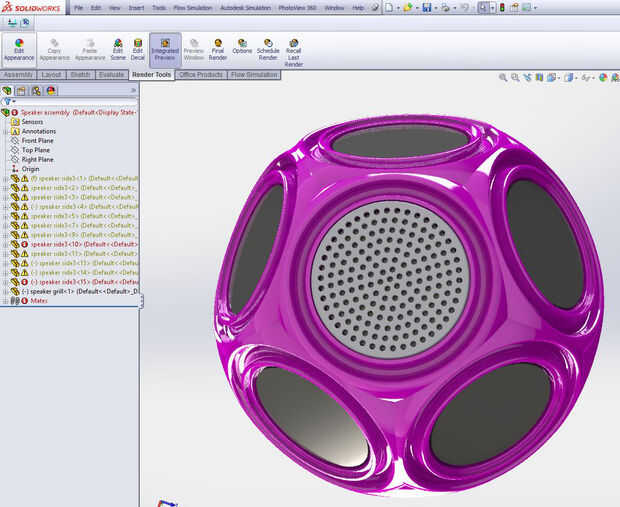The image size is (620, 507).
Task: Open the File menu
Action: click(x=79, y=8)
